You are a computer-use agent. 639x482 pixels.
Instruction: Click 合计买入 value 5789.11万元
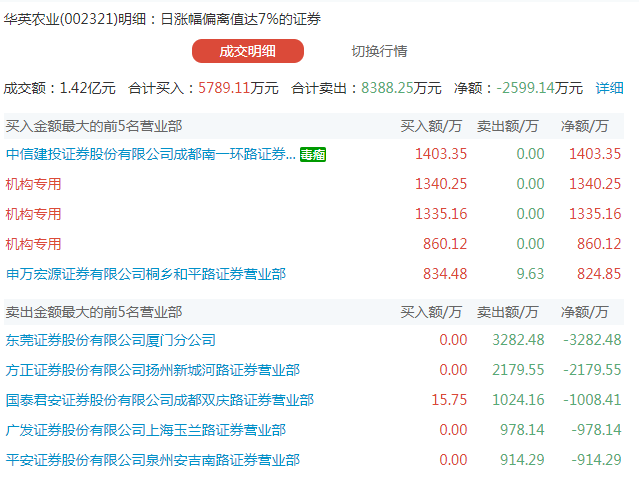click(x=238, y=88)
